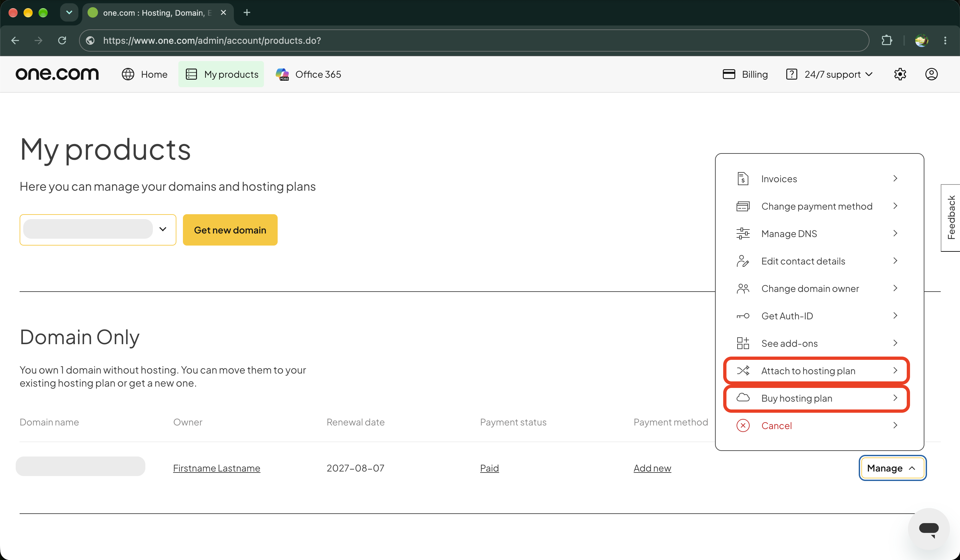The width and height of the screenshot is (960, 560).
Task: Click the red Cancel circle icon
Action: tap(742, 425)
